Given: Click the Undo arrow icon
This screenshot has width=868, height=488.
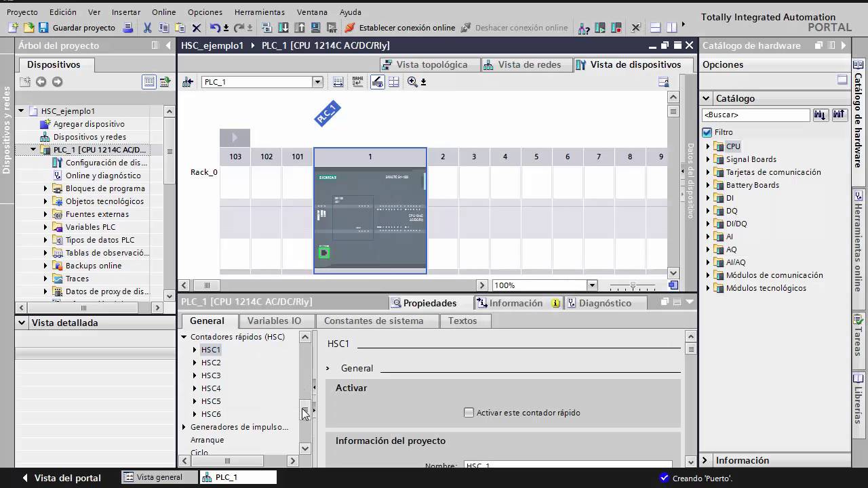Looking at the screenshot, I should coord(215,28).
